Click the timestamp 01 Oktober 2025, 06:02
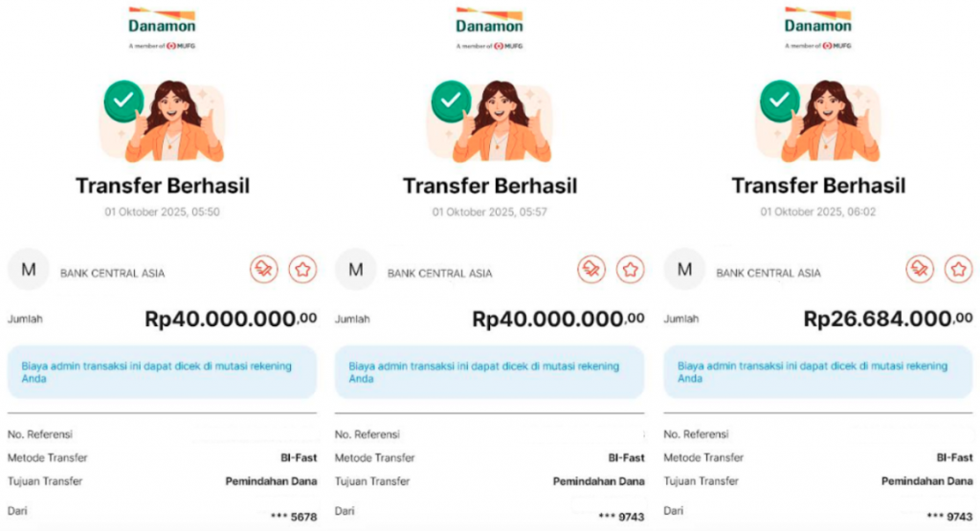This screenshot has height=531, width=980. [818, 211]
